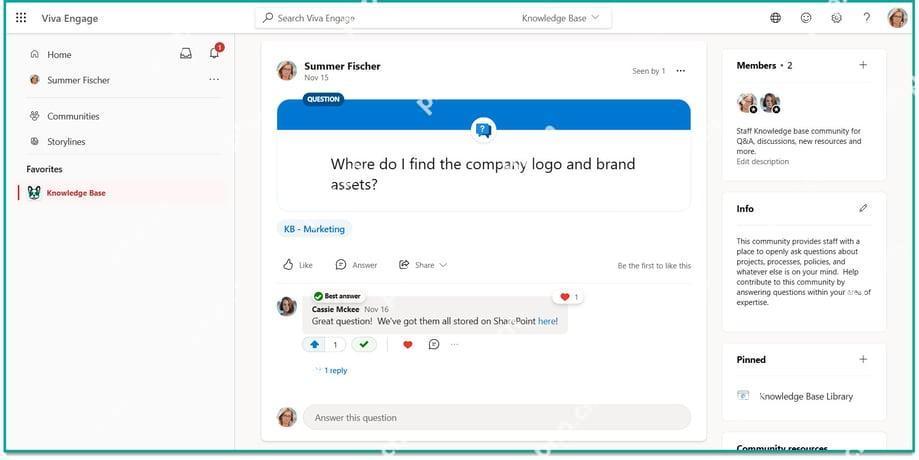Upvote Cassie Mckee's answer

pyautogui.click(x=315, y=345)
